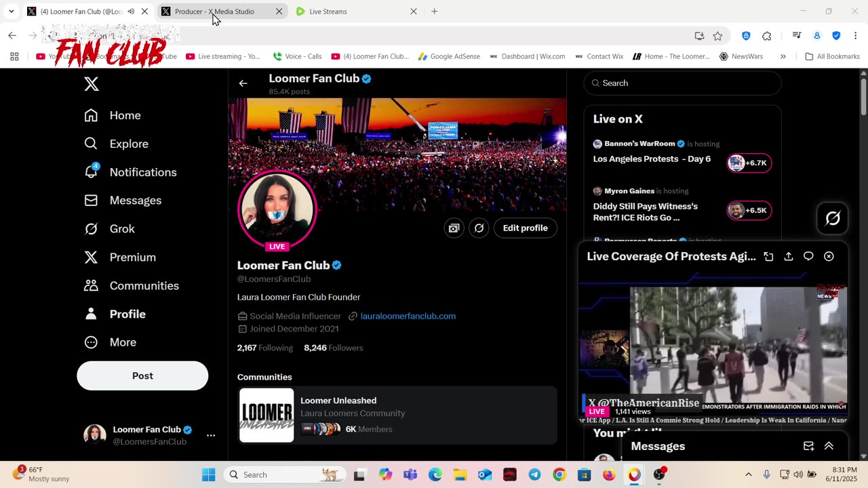Show more bookmarks chevron
This screenshot has height=488, width=868.
click(x=783, y=56)
